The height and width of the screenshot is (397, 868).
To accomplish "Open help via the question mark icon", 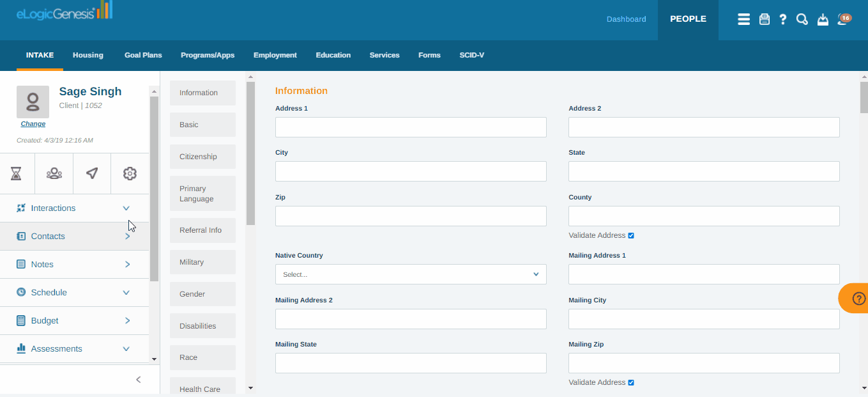I will (x=783, y=19).
